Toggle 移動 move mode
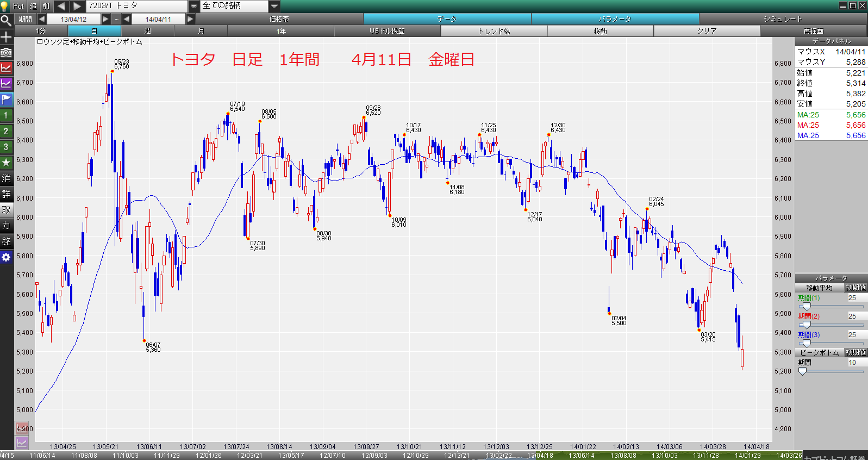868x460 pixels. coord(601,31)
